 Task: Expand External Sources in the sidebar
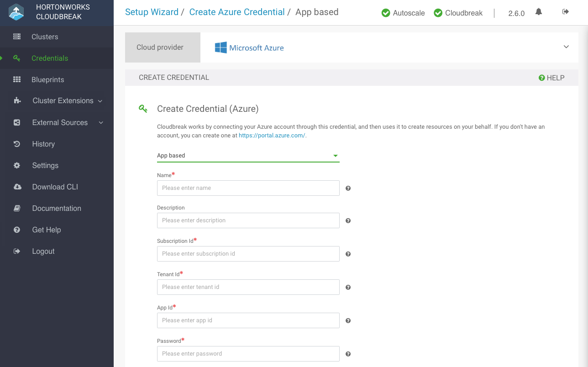pos(60,122)
